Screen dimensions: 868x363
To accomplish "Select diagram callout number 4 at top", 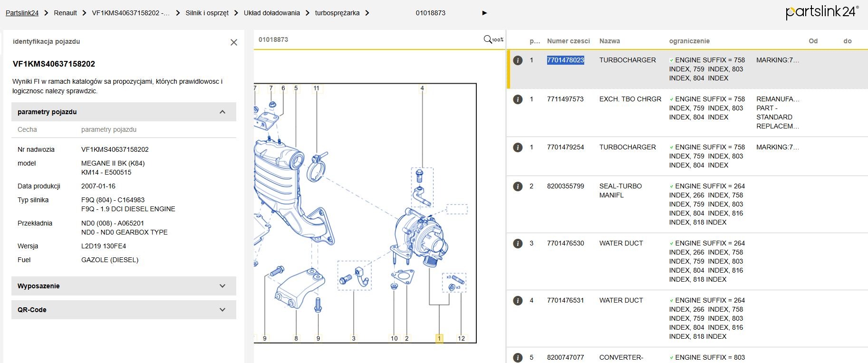I will pyautogui.click(x=422, y=88).
